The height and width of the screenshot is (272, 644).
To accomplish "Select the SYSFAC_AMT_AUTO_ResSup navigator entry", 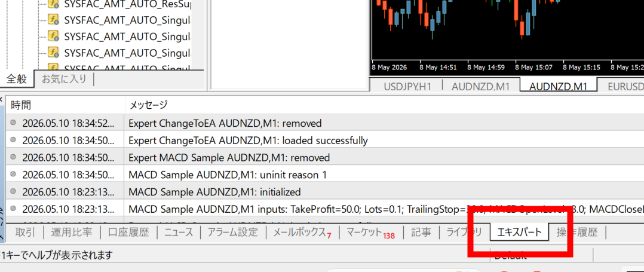I will [128, 5].
